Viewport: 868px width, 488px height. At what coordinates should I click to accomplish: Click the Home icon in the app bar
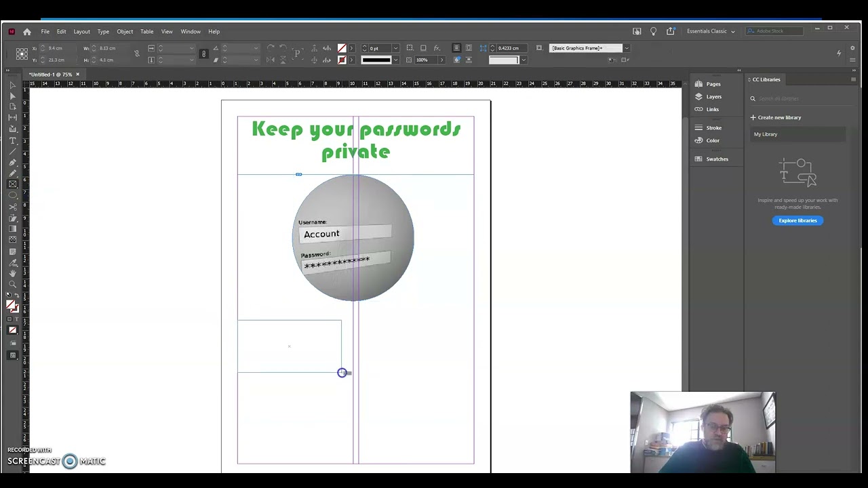pos(26,31)
